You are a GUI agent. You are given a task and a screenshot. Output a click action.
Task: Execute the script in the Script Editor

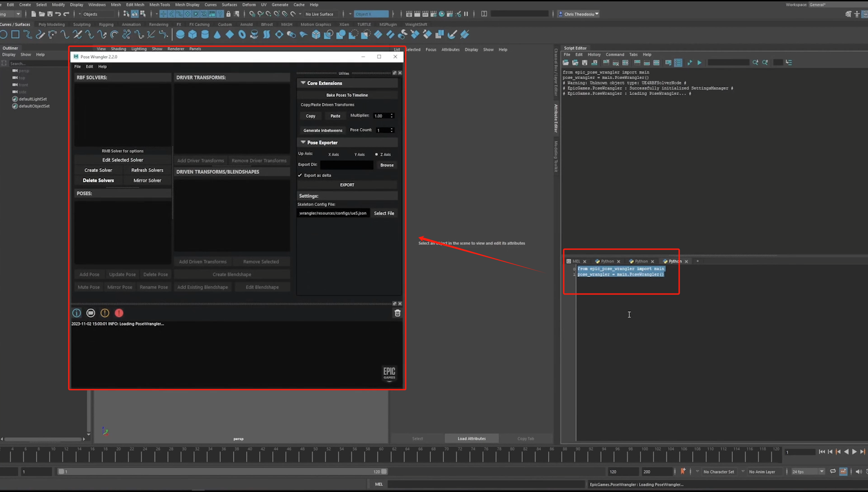(699, 63)
